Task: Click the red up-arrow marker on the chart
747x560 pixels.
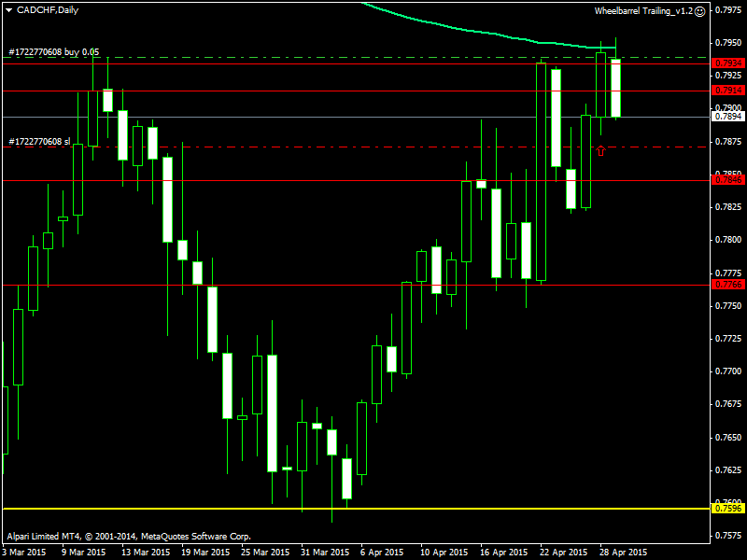Action: click(600, 150)
